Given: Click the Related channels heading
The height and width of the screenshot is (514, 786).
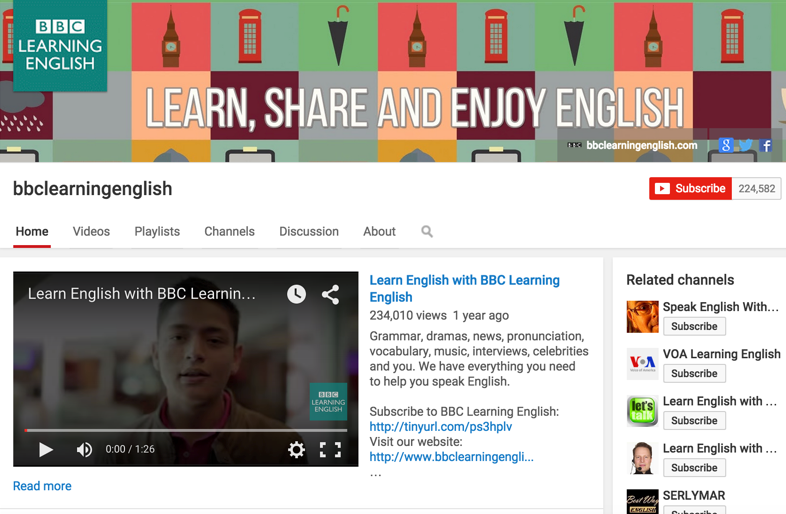Looking at the screenshot, I should (680, 280).
